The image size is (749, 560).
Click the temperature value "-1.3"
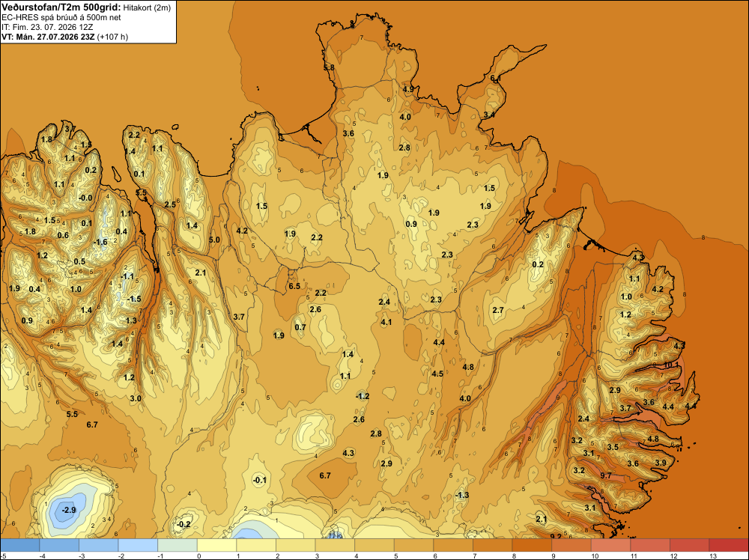tap(462, 495)
